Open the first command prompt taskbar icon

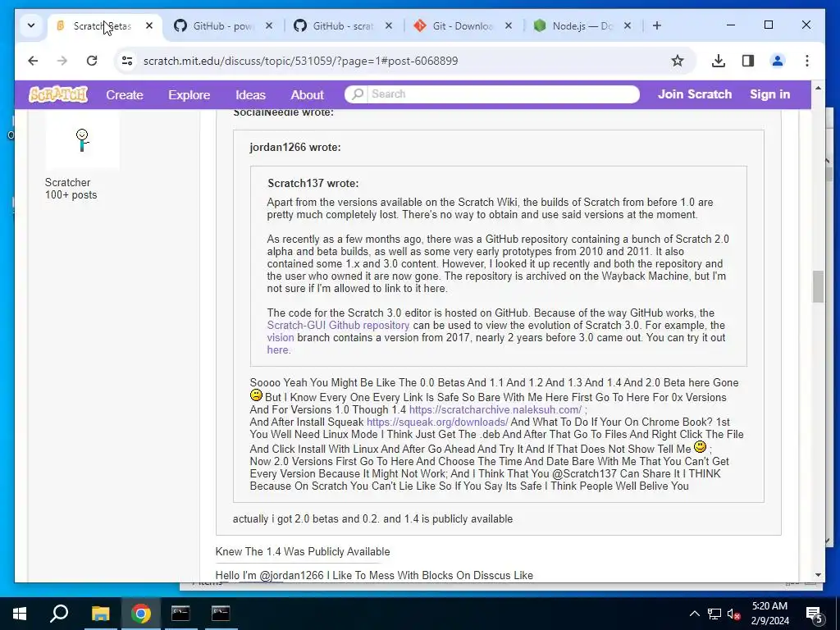pyautogui.click(x=180, y=614)
